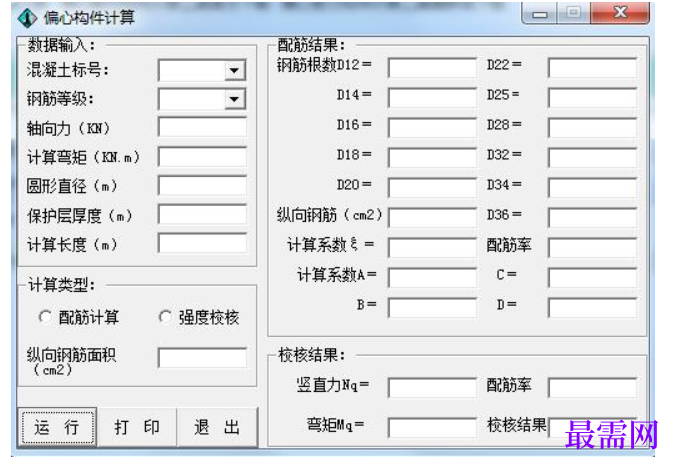The height and width of the screenshot is (466, 677).
Task: Click the D22 result field
Action: [592, 68]
